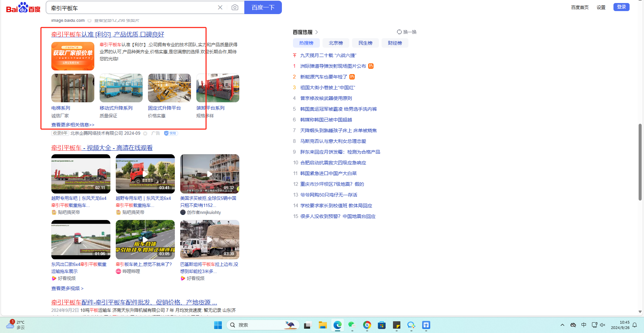Open the 新能源汽车也要年检了 hot search
Screen dimensions: 644x333
[324, 77]
